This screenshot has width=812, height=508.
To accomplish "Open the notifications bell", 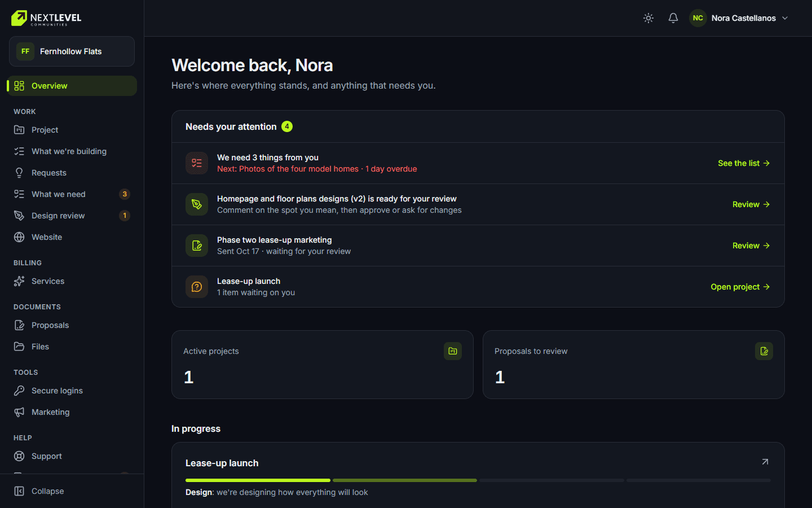I will pyautogui.click(x=673, y=18).
